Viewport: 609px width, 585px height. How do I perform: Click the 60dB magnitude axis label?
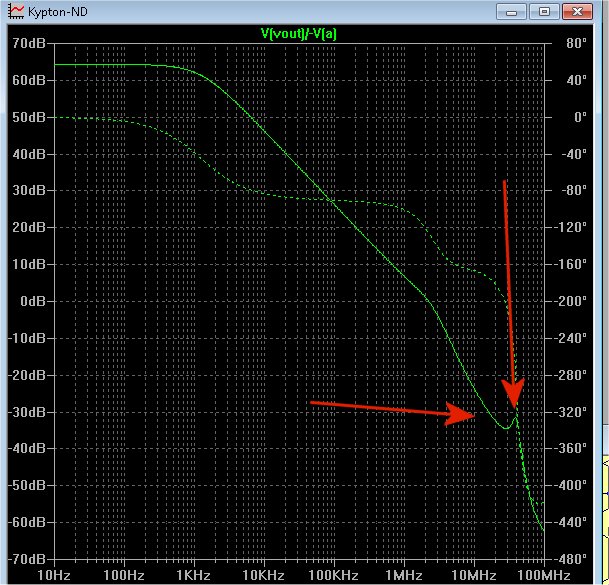click(x=29, y=80)
